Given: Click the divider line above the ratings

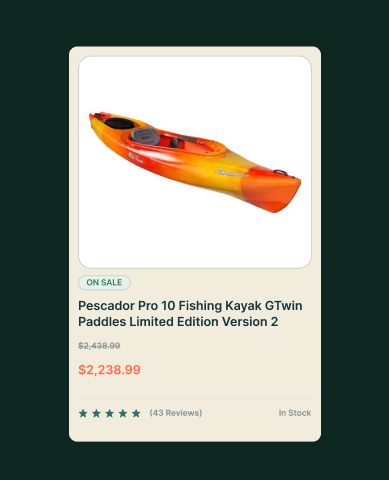Looking at the screenshot, I should [195, 398].
